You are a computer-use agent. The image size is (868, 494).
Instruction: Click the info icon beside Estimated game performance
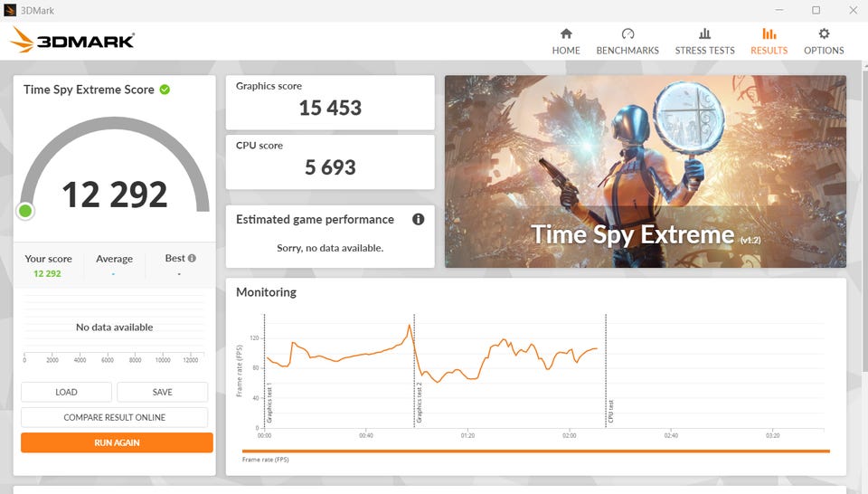click(418, 219)
